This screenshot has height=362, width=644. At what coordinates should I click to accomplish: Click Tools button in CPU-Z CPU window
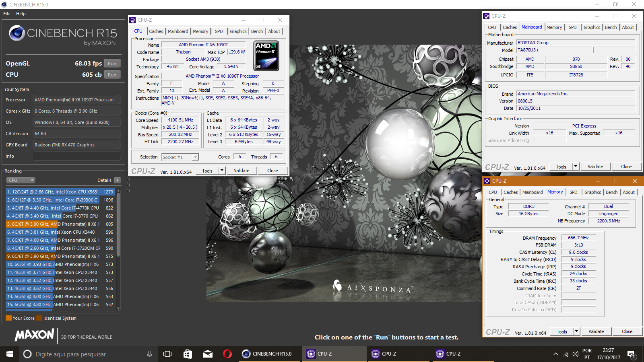207,171
